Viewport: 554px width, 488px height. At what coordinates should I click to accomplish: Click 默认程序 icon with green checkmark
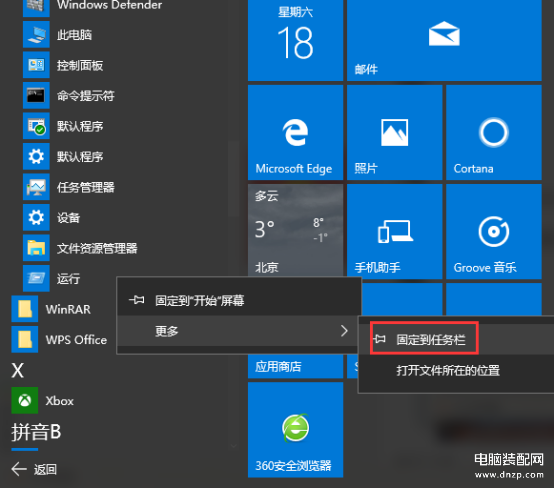[36, 126]
